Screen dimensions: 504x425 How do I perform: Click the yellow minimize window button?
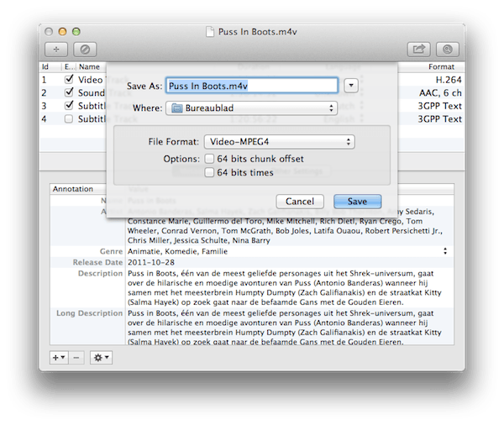click(62, 32)
